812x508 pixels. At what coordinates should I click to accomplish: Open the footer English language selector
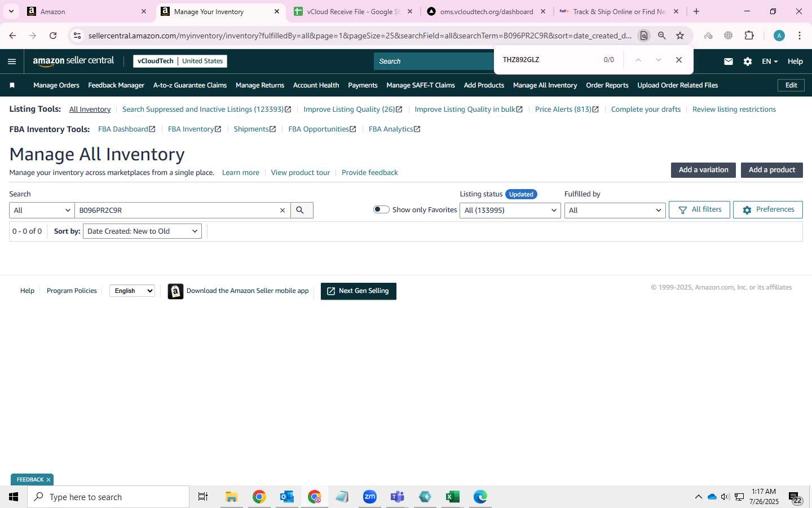coord(132,291)
